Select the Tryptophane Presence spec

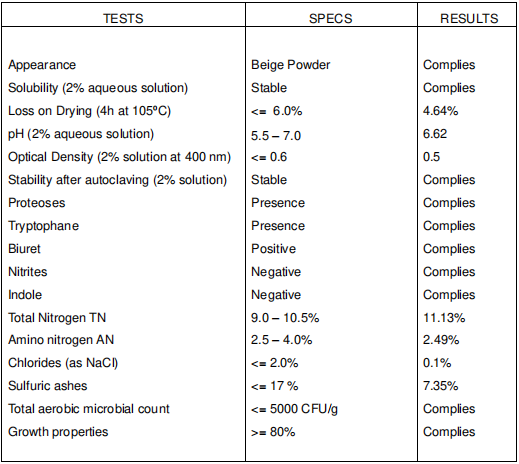tap(278, 226)
